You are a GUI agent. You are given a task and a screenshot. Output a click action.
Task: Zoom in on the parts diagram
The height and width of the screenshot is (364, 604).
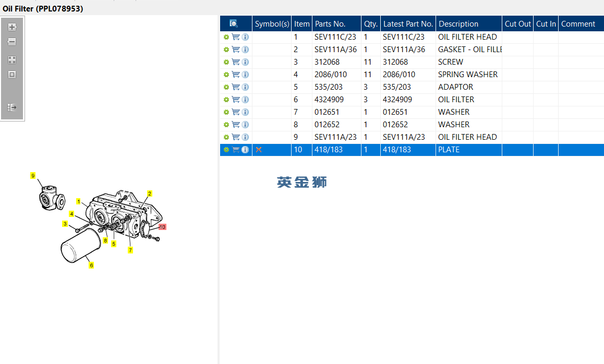pos(12,27)
